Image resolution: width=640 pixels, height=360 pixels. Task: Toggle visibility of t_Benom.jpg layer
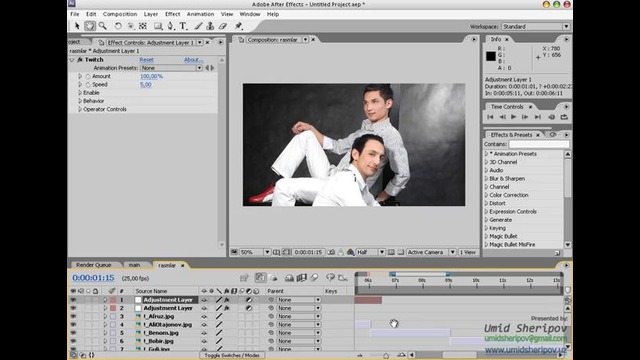[73, 333]
